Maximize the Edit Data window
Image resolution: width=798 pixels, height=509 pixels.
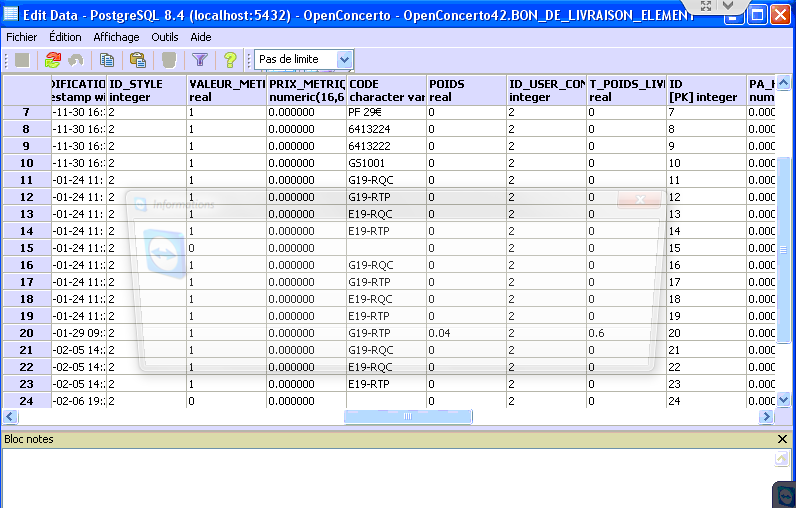[757, 14]
